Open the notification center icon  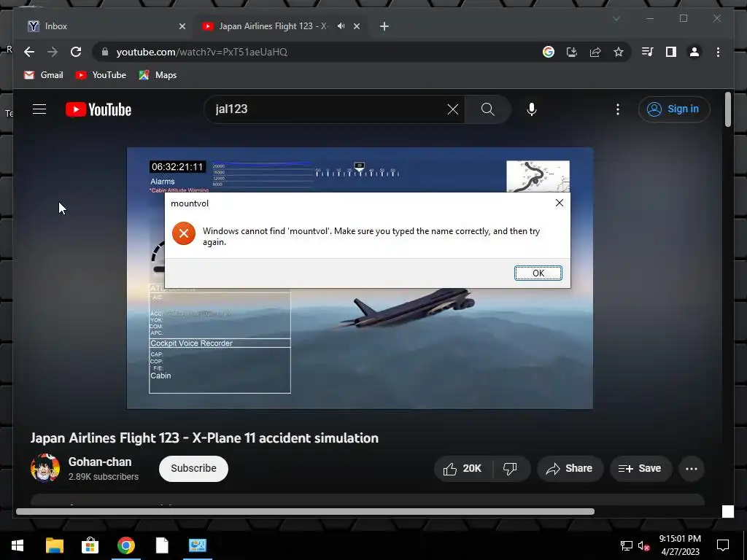pos(723,545)
